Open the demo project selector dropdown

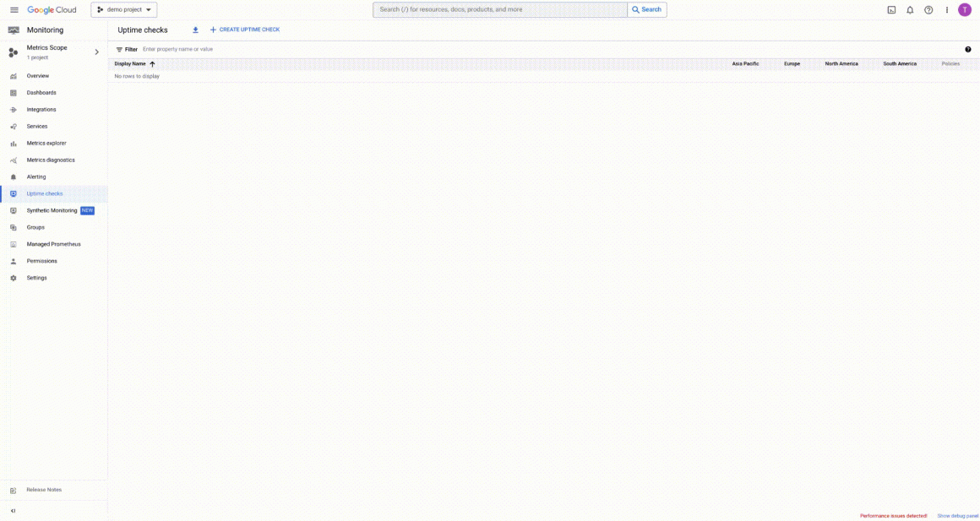123,9
